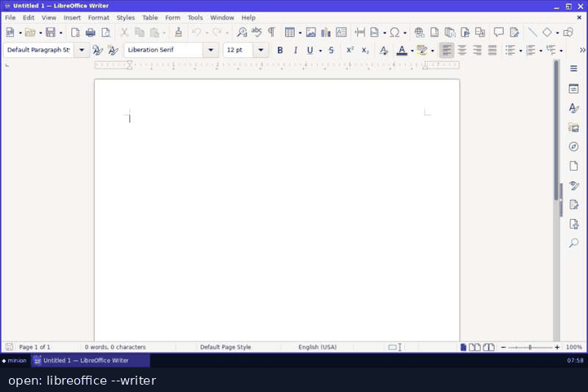Export as PDF icon
Screen dimensions: 588x392
[x=75, y=33]
